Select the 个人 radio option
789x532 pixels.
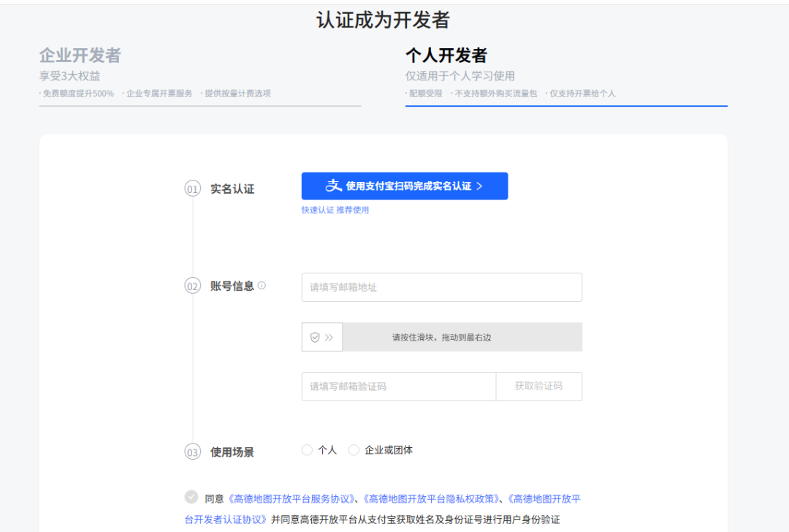pos(307,449)
